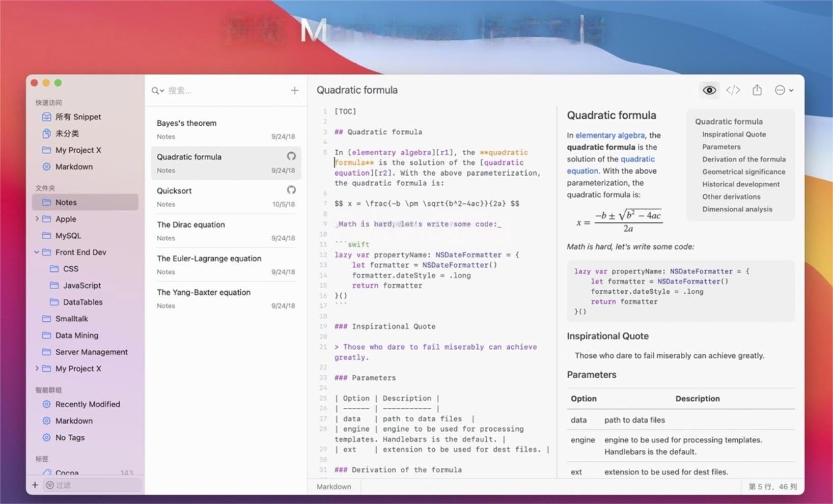The image size is (833, 504).
Task: Expand the Apple folder
Action: 37,219
